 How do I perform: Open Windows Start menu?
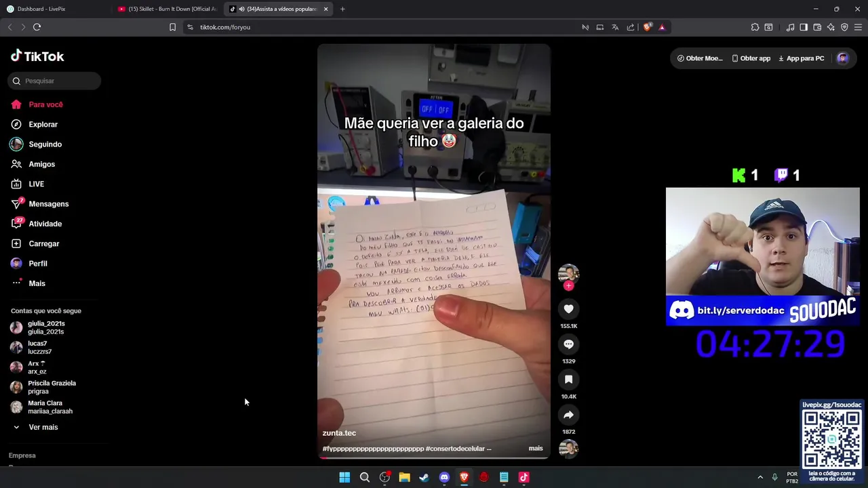tap(344, 477)
